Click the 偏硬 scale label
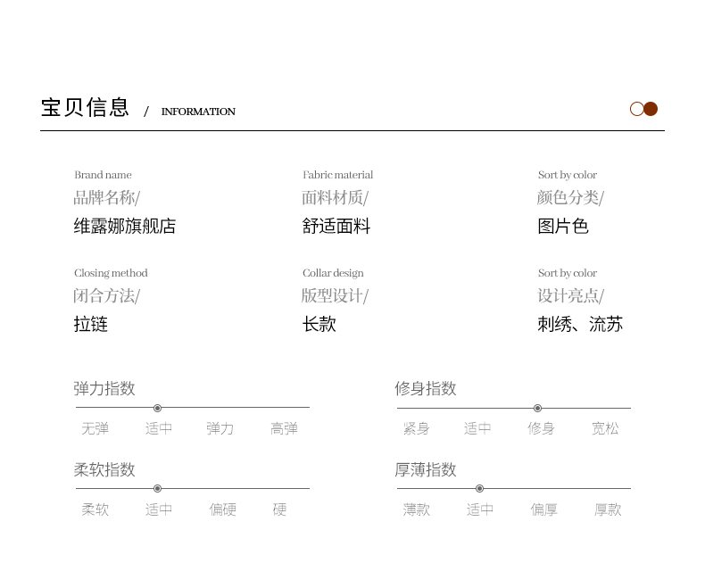The height and width of the screenshot is (588, 705). click(222, 509)
